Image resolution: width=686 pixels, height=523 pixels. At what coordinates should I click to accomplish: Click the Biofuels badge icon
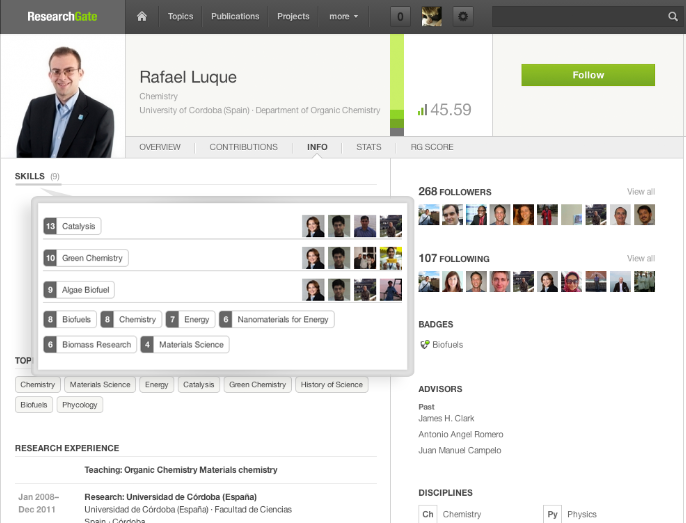click(x=424, y=345)
